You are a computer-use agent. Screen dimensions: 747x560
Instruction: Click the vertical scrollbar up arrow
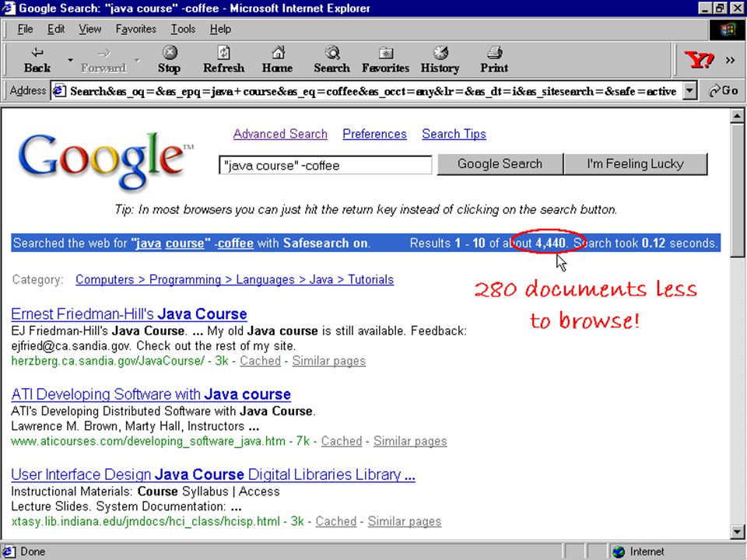point(737,116)
